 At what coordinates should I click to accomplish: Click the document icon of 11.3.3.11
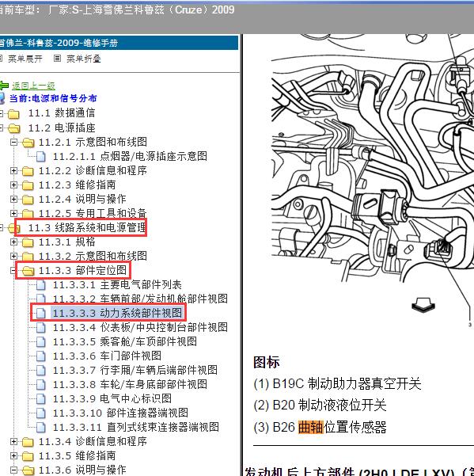[x=40, y=428]
